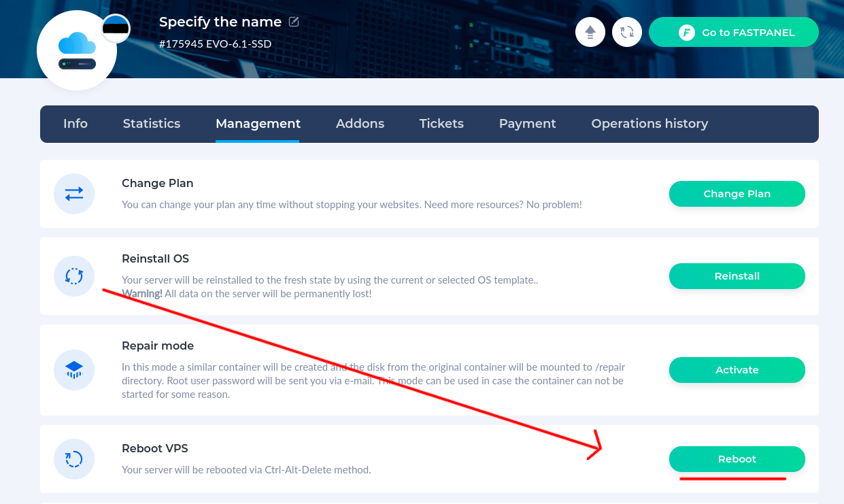The width and height of the screenshot is (844, 504).
Task: Click the pencil icon beside Specify the name
Action: point(294,22)
